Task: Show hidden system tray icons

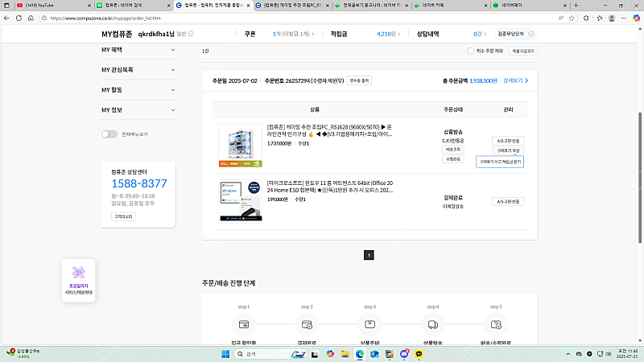Action: 568,354
